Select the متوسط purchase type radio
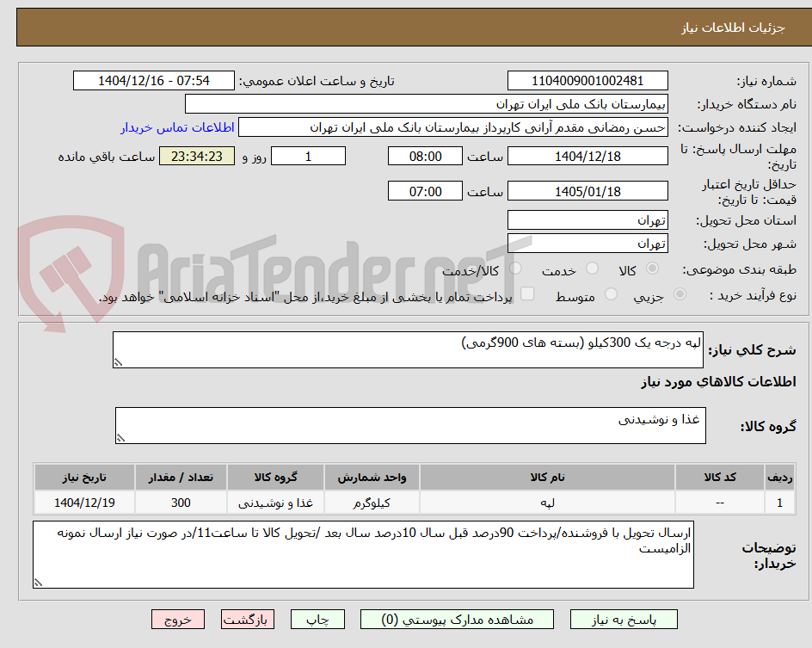The image size is (812, 648). coord(611,294)
